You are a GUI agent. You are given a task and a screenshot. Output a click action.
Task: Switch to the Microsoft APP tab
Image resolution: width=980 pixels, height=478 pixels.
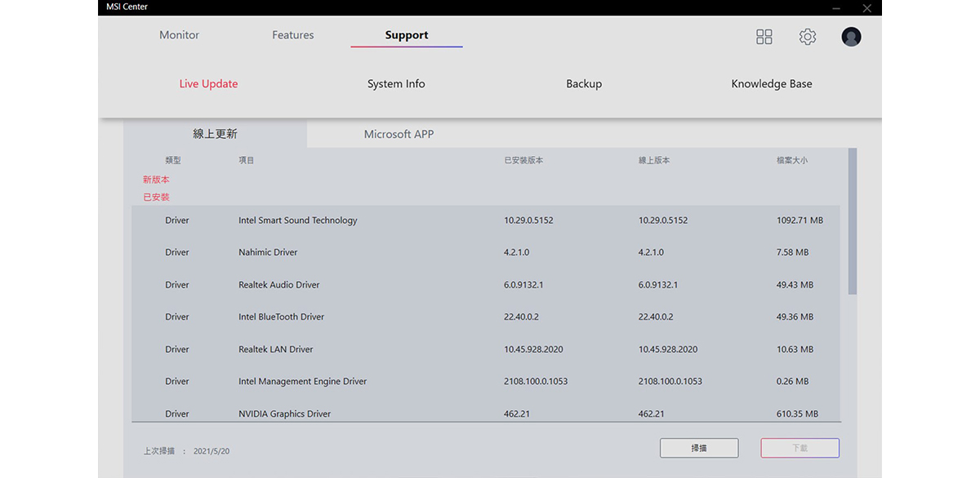(399, 134)
